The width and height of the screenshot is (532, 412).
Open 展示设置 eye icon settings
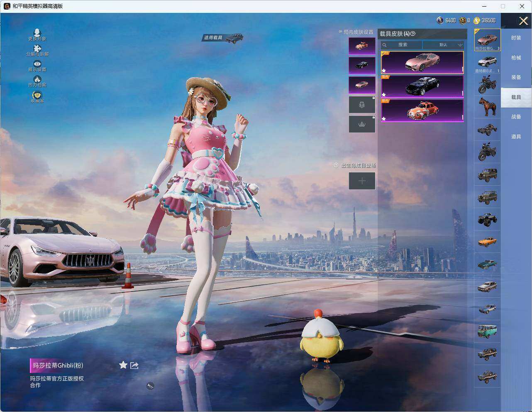point(37,64)
